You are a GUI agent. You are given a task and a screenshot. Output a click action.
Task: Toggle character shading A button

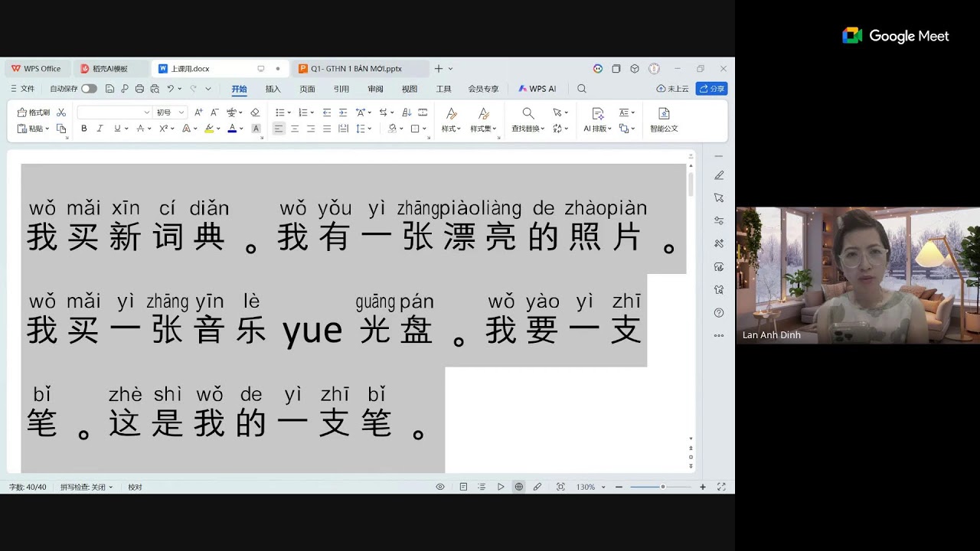pyautogui.click(x=256, y=129)
